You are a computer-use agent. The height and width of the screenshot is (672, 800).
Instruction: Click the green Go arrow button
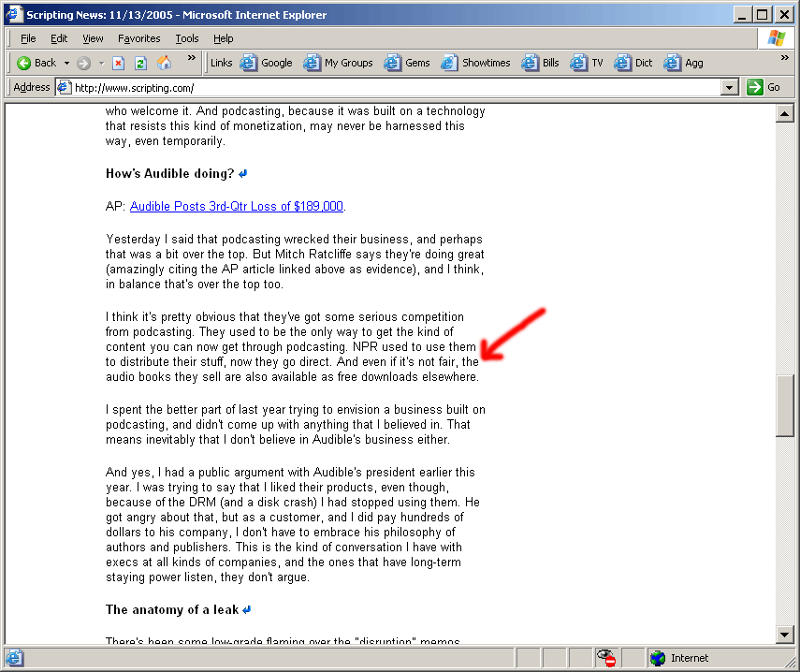click(754, 87)
